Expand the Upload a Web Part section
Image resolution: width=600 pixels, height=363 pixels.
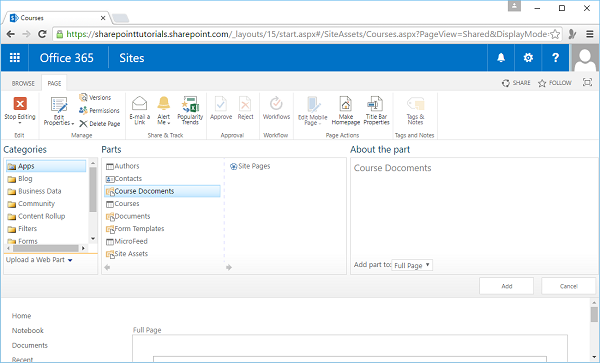(39, 260)
